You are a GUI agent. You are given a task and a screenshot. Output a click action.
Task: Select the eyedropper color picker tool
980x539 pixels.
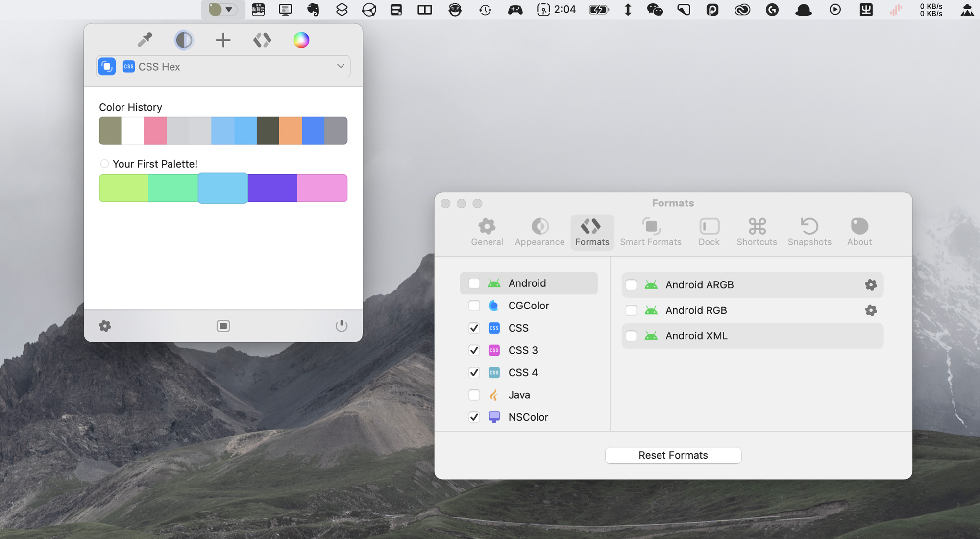[145, 40]
